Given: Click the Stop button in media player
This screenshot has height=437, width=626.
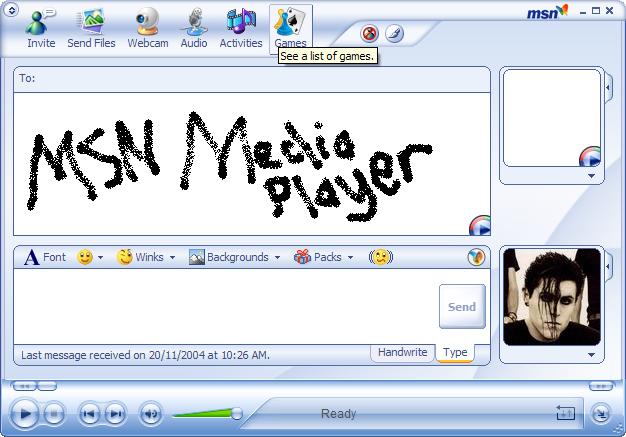Looking at the screenshot, I should click(53, 413).
